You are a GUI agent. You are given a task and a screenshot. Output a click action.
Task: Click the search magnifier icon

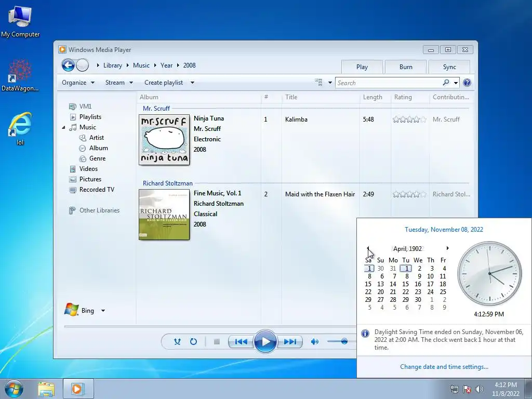tap(446, 83)
